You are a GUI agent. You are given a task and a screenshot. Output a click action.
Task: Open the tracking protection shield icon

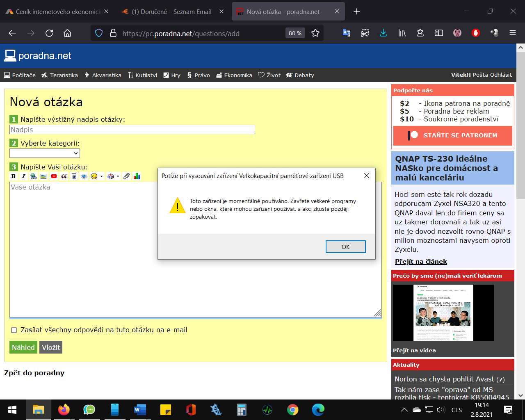pyautogui.click(x=99, y=33)
